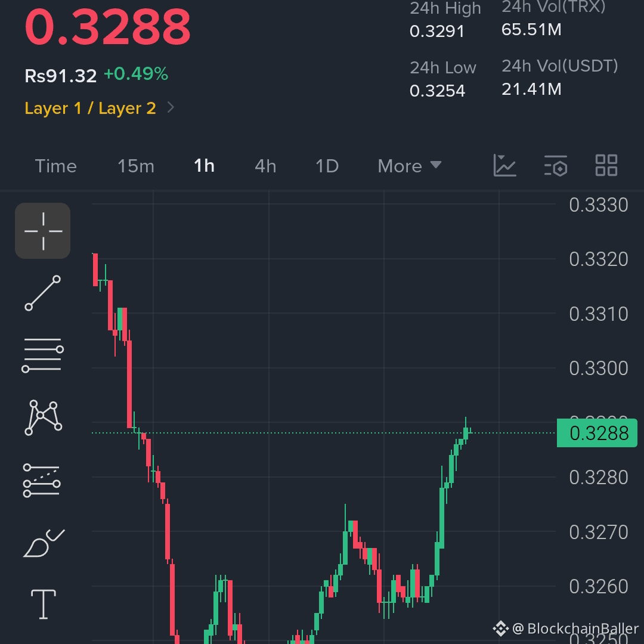Select the price range projection tool
Screen dimensions: 644x644
pos(42,480)
